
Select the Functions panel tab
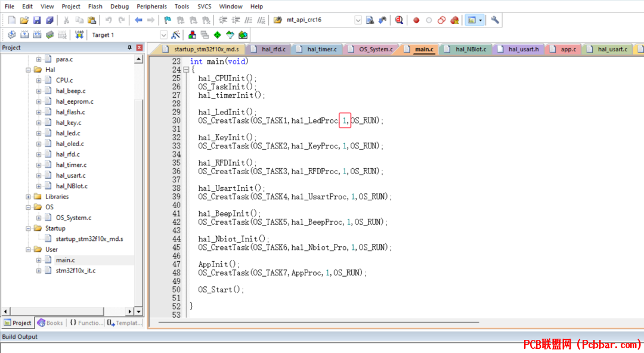[x=86, y=323]
